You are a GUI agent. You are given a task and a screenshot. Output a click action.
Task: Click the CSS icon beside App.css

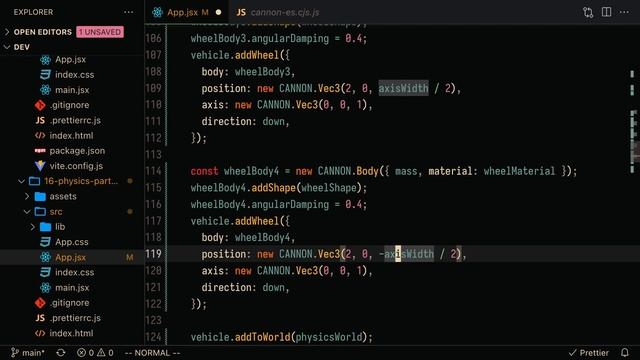[45, 242]
